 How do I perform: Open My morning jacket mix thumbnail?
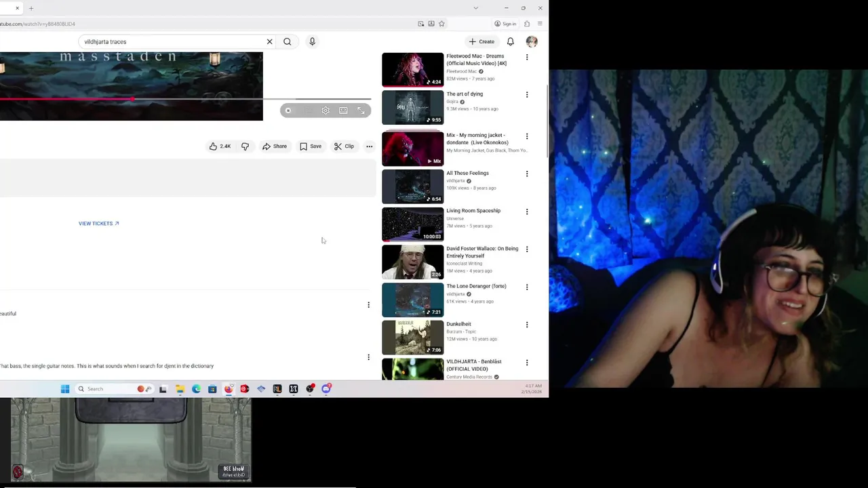[412, 148]
